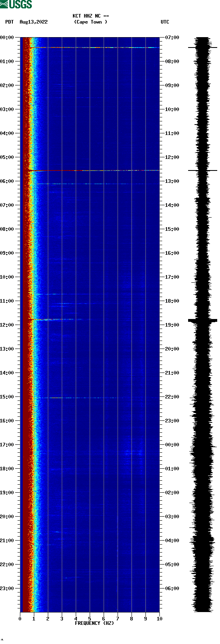This screenshot has height=644, width=220.
Task: Click the '03:00' UTC time label
Action: pyautogui.click(x=172, y=517)
